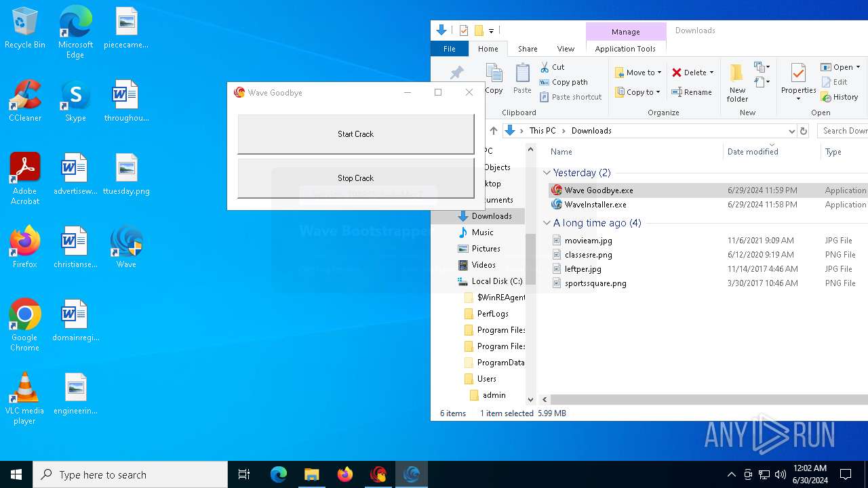Click Paste in Explorer ribbon

coord(522,79)
